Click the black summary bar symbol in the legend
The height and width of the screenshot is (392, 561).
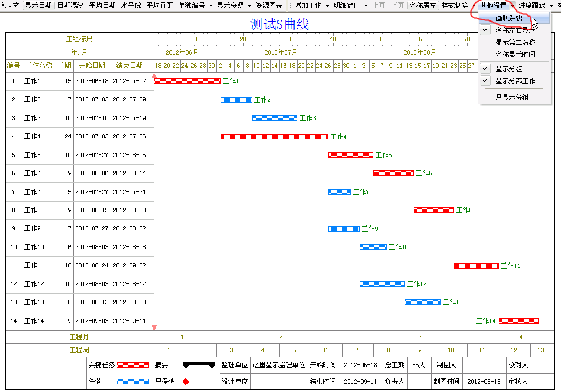(199, 365)
